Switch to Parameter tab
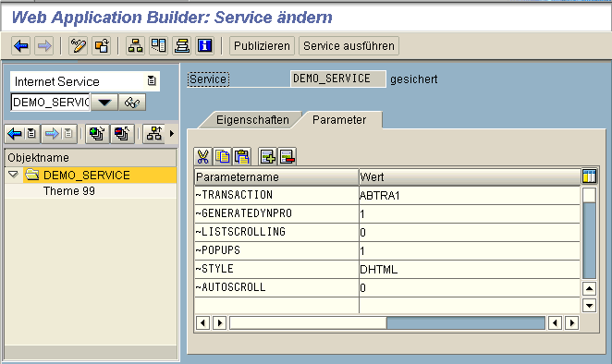 point(339,120)
